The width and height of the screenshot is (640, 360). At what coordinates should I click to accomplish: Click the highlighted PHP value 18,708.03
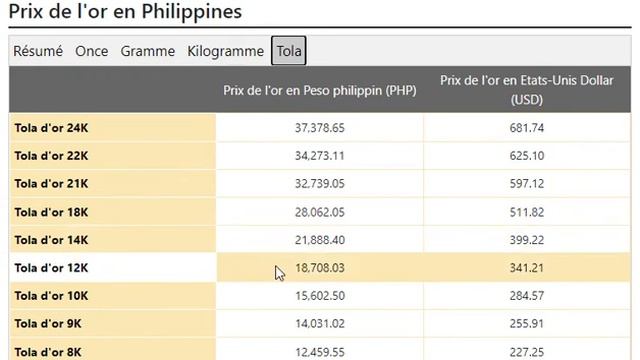coord(320,268)
